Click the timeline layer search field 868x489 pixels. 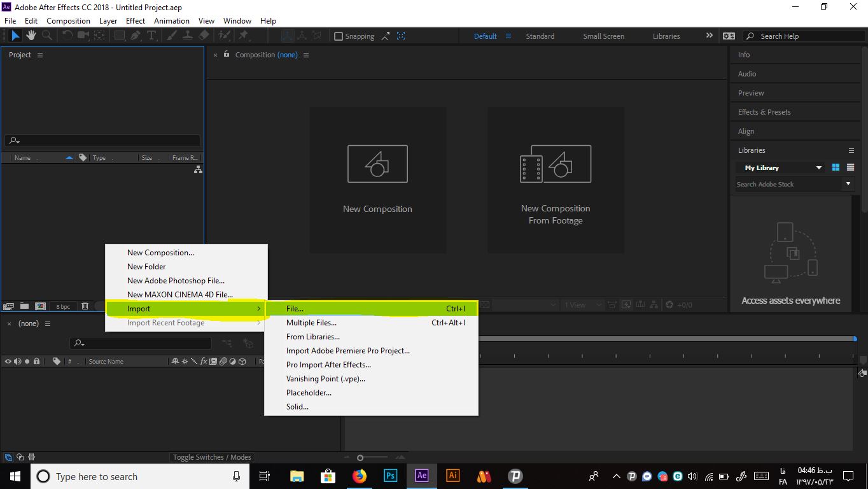141,343
